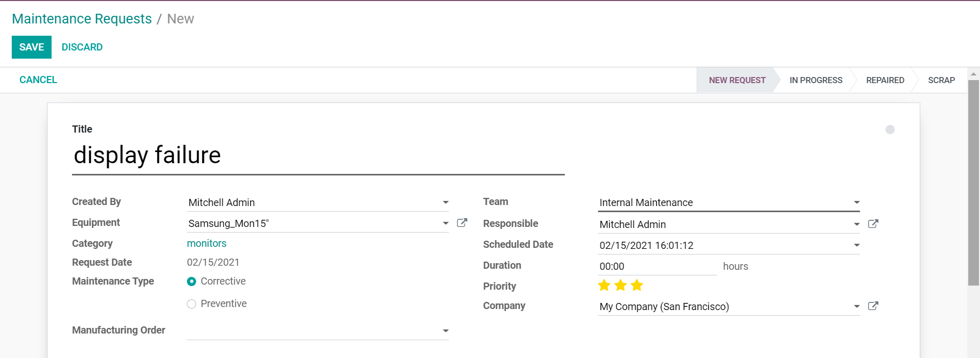Open external link for Responsible user
This screenshot has width=980, height=358.
(x=873, y=224)
